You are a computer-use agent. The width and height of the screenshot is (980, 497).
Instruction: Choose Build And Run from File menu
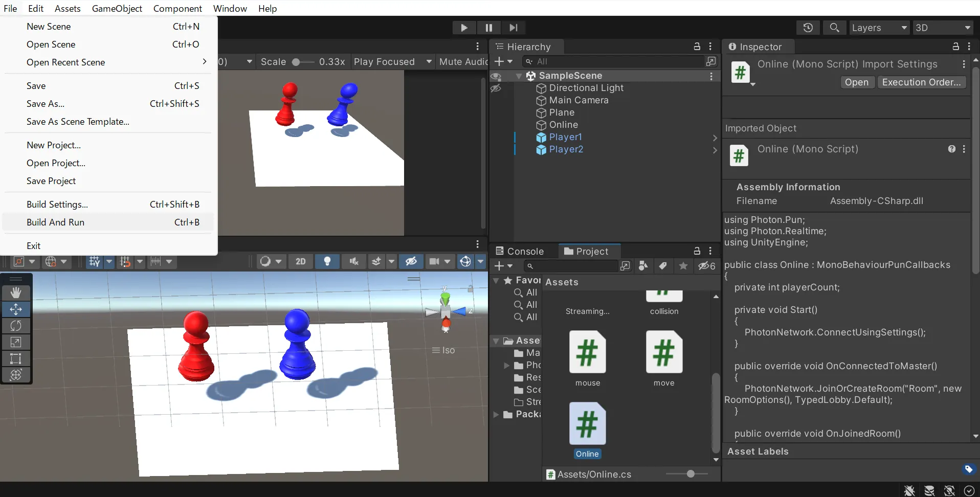tap(108, 222)
